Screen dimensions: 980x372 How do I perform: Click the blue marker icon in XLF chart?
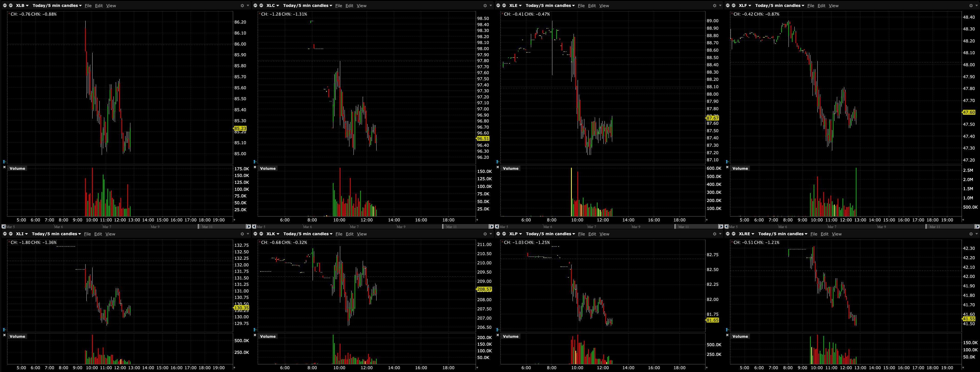click(727, 162)
